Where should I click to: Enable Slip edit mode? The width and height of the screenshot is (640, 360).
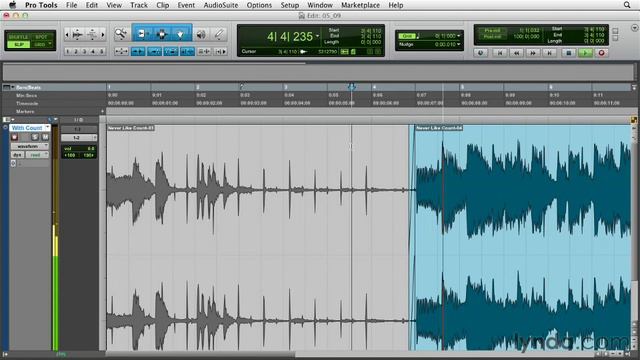point(18,44)
